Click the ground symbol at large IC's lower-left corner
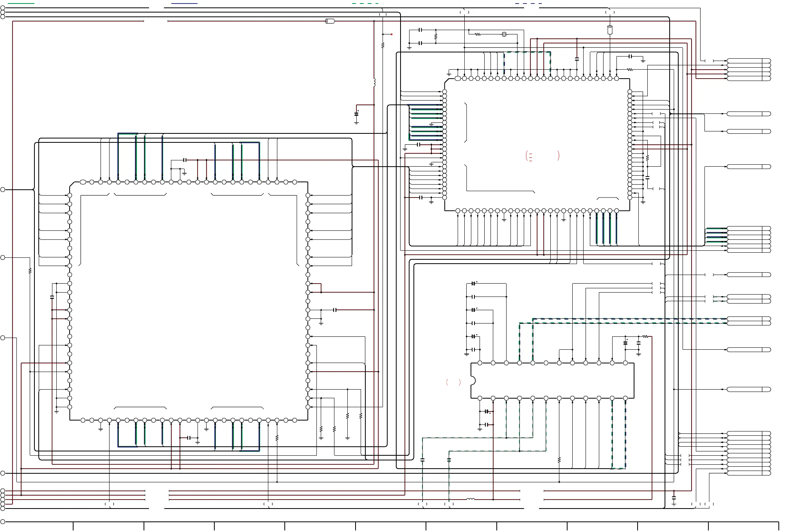This screenshot has width=787, height=532. [x=57, y=412]
